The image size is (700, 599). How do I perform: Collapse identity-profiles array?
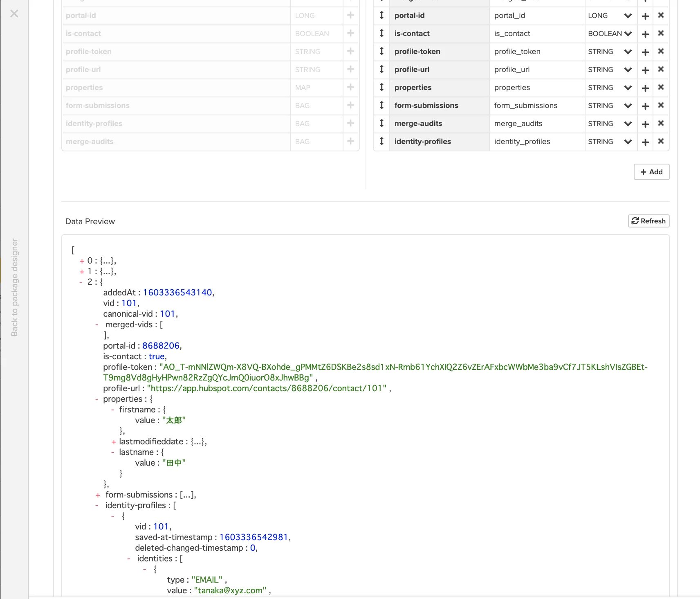pos(97,506)
